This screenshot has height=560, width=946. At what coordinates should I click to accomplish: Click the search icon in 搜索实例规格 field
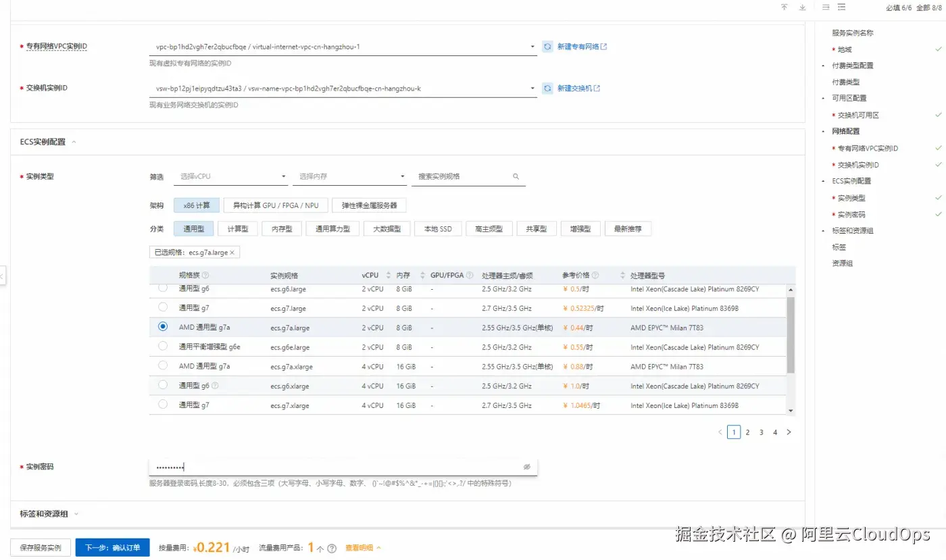tap(516, 176)
